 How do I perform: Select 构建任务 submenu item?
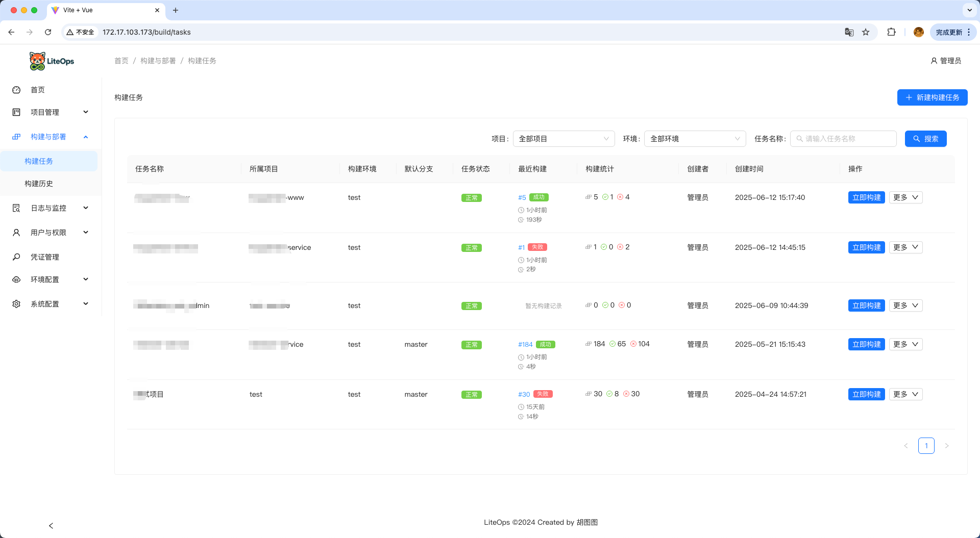[39, 161]
